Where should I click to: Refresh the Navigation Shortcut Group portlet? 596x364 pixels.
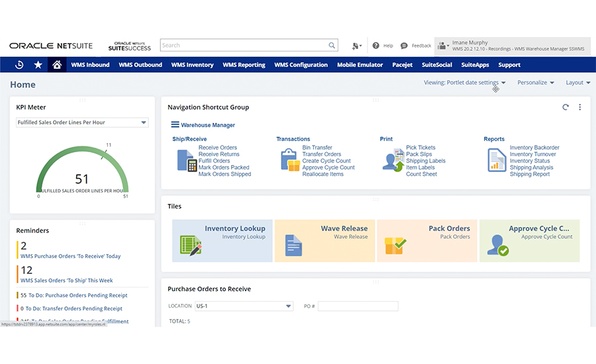pos(566,107)
